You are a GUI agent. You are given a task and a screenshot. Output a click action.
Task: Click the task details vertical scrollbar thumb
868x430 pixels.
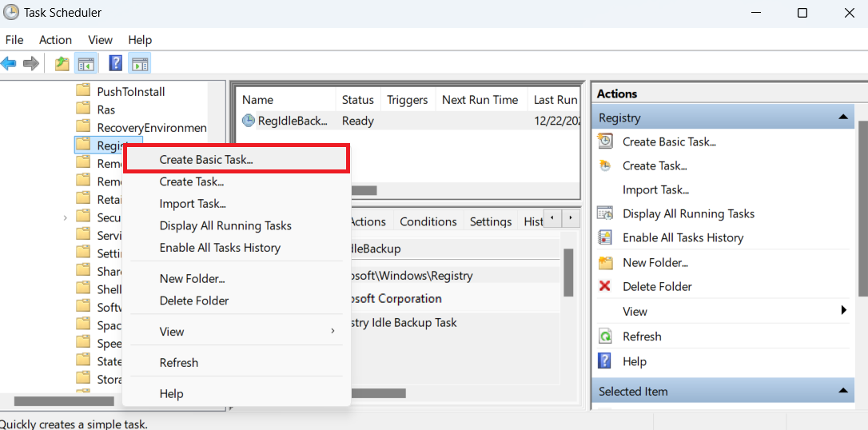click(568, 272)
